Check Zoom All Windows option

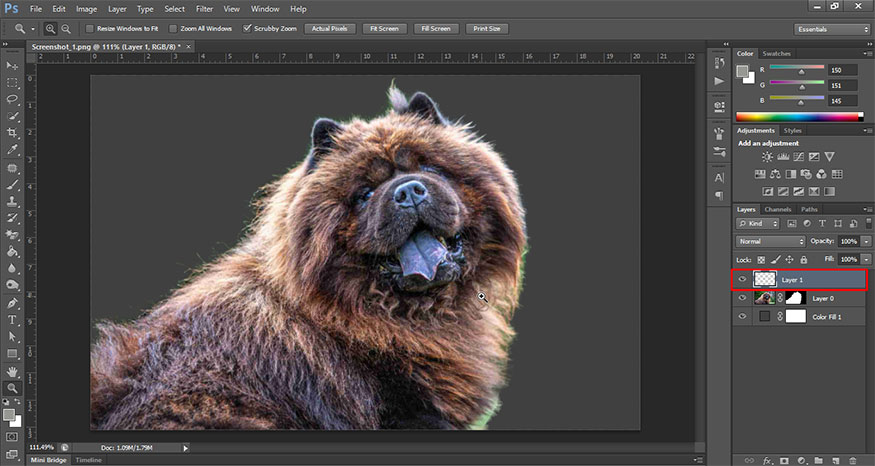pyautogui.click(x=173, y=28)
